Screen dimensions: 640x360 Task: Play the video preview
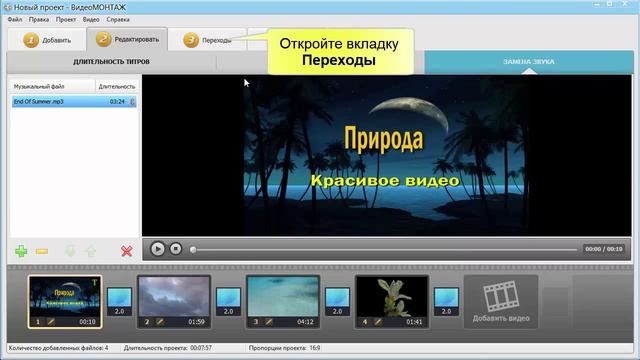[x=158, y=249]
